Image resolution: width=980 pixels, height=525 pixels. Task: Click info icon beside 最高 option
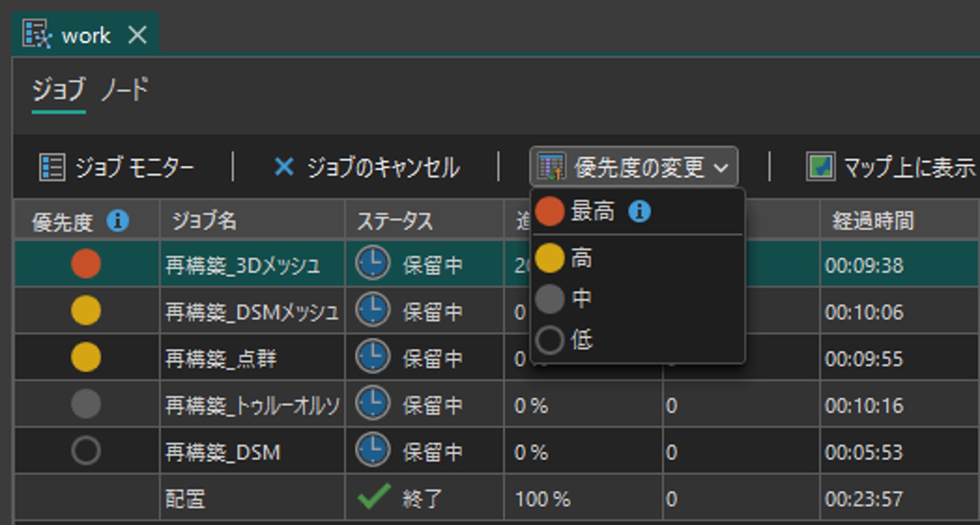tap(639, 211)
